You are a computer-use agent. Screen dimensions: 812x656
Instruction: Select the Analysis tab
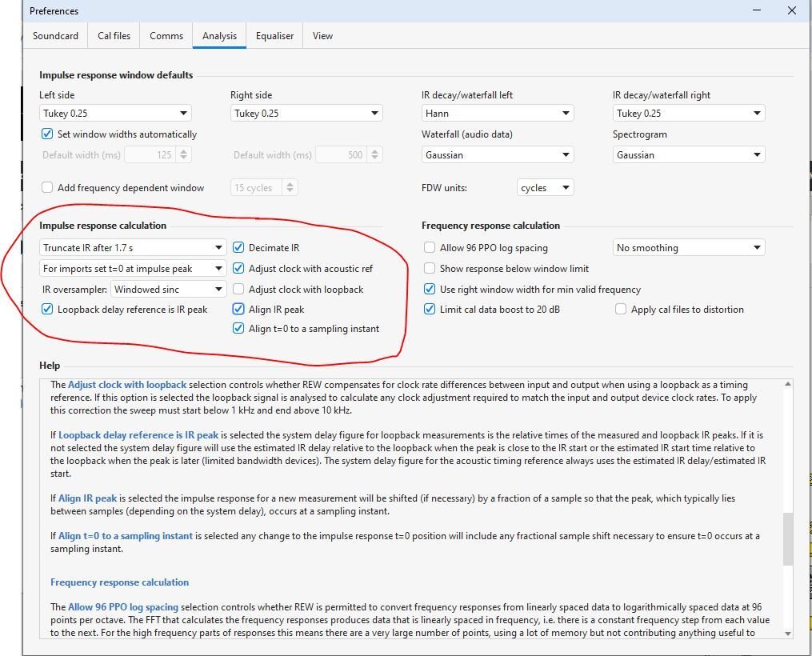pos(219,36)
